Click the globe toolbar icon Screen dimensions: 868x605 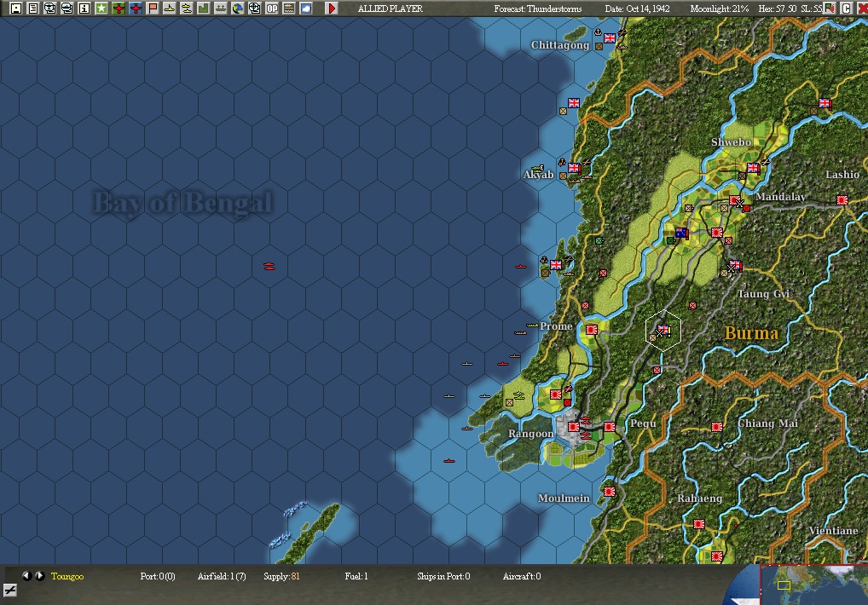pyautogui.click(x=238, y=9)
